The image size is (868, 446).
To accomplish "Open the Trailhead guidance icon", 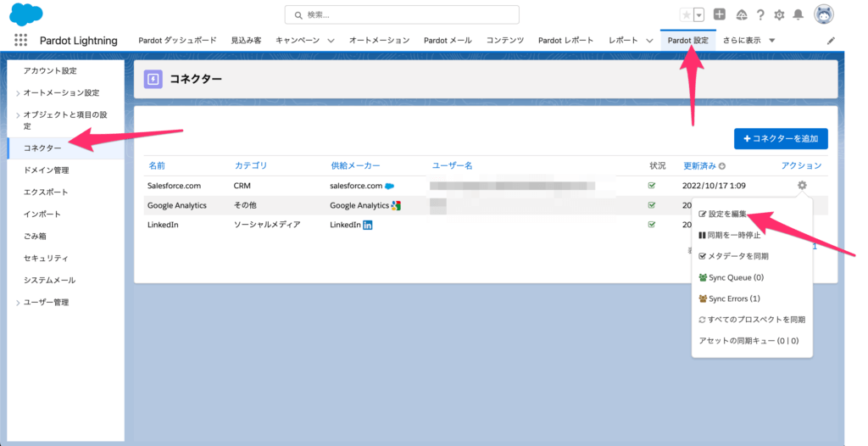I will click(741, 15).
